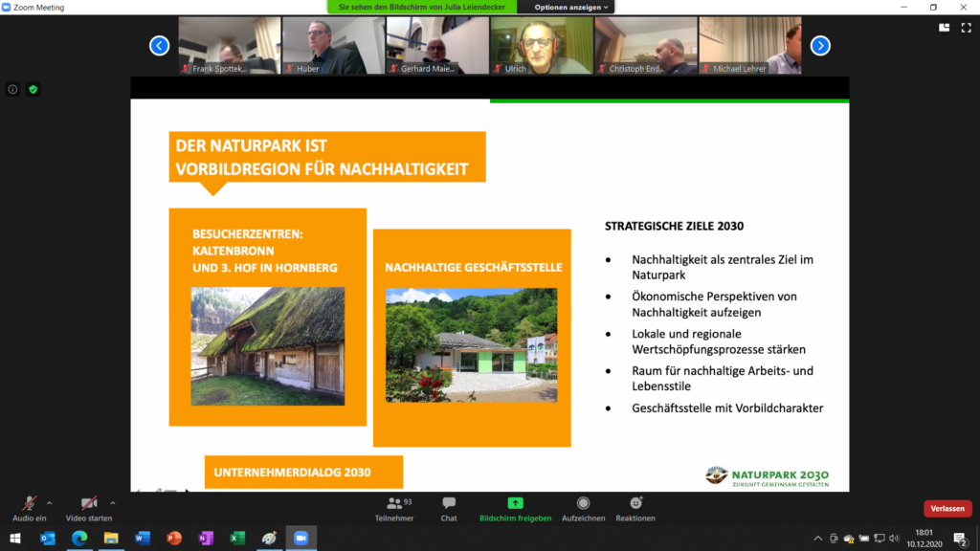
Task: Expand hidden system tray icons
Action: 818,539
